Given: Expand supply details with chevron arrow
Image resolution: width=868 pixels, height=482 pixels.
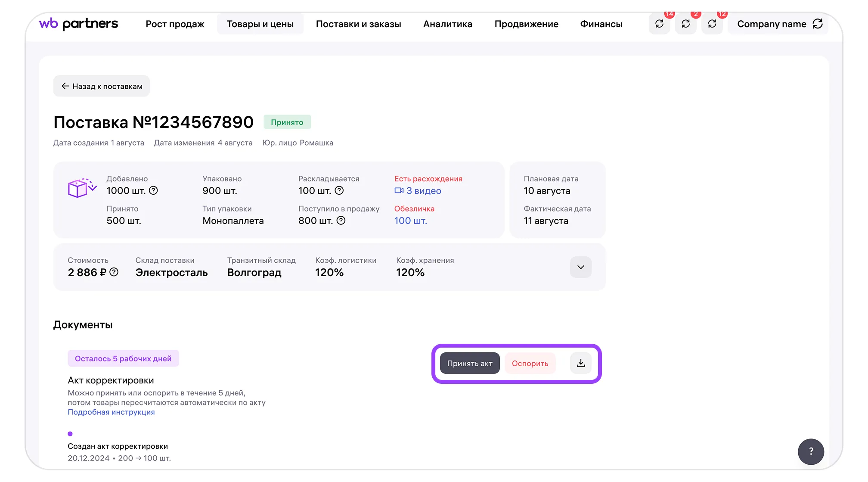Looking at the screenshot, I should tap(580, 267).
